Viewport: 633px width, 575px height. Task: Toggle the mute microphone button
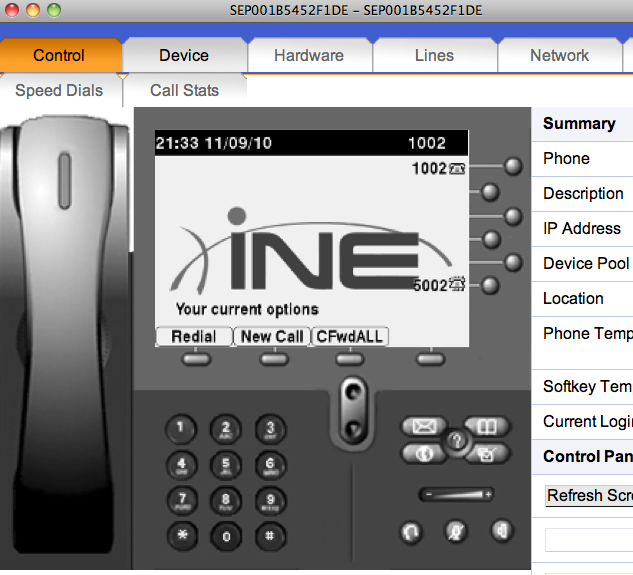point(456,531)
